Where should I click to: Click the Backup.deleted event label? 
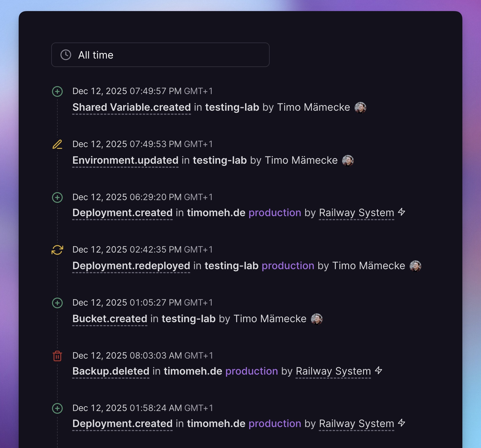tap(111, 371)
